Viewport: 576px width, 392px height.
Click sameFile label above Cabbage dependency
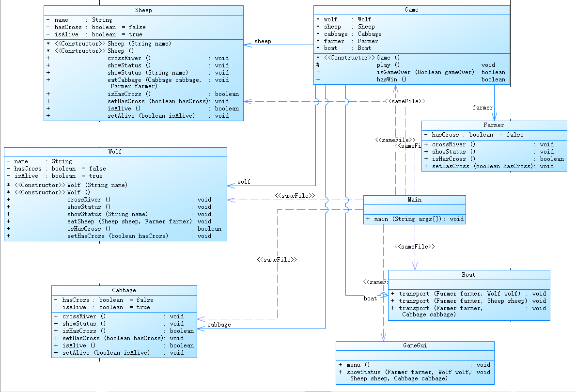point(277,260)
